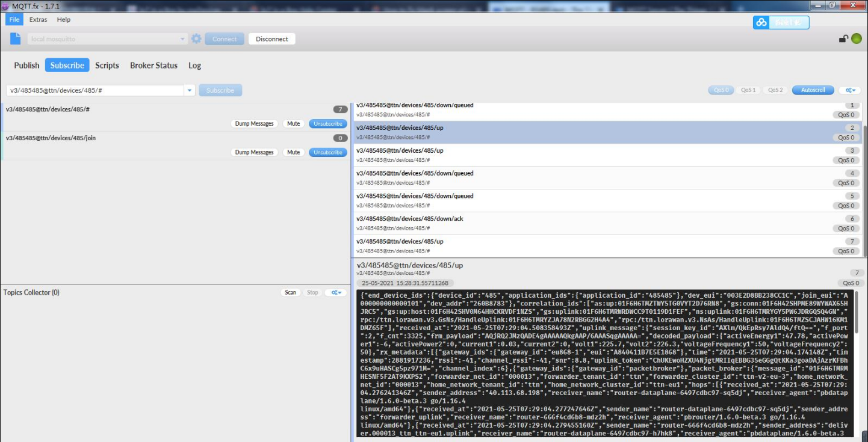The height and width of the screenshot is (442, 868).
Task: Select QoS 2 toggle
Action: tap(776, 90)
